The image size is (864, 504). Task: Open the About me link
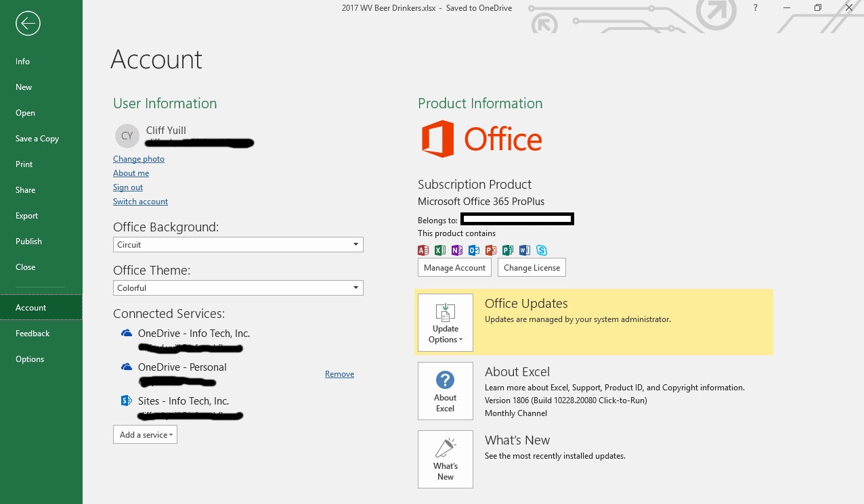[131, 173]
